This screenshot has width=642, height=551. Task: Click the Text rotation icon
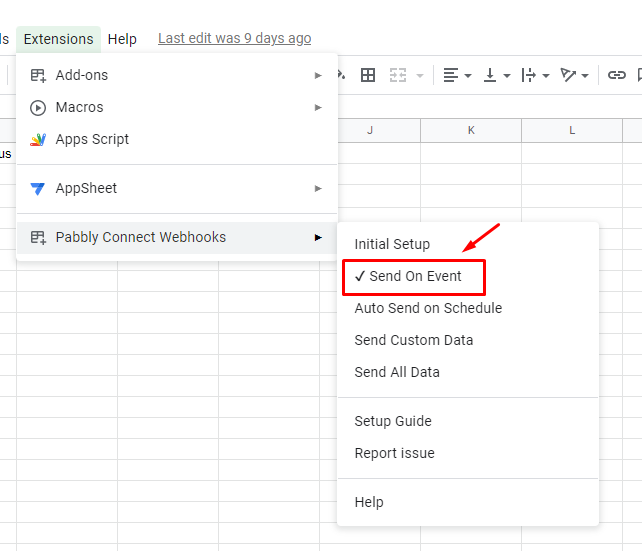pyautogui.click(x=568, y=75)
